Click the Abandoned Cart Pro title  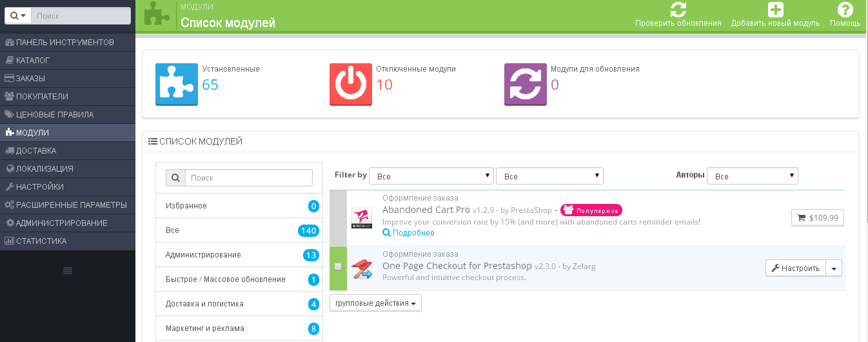pos(426,210)
